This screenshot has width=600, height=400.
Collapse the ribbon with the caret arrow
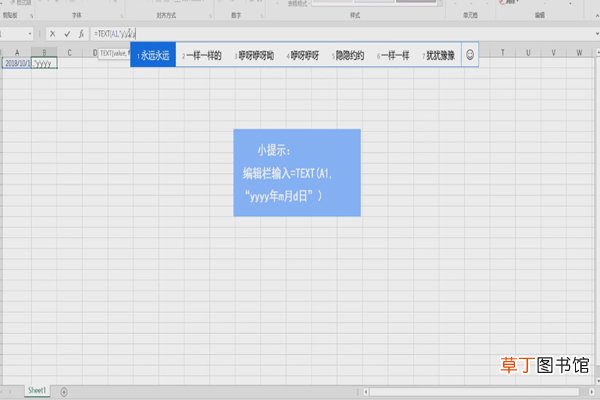pos(597,16)
